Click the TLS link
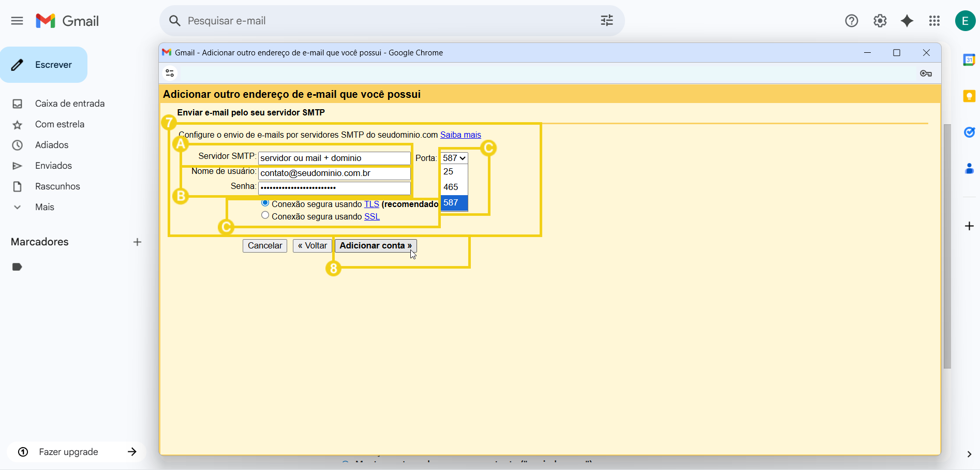This screenshot has height=470, width=980. point(372,204)
